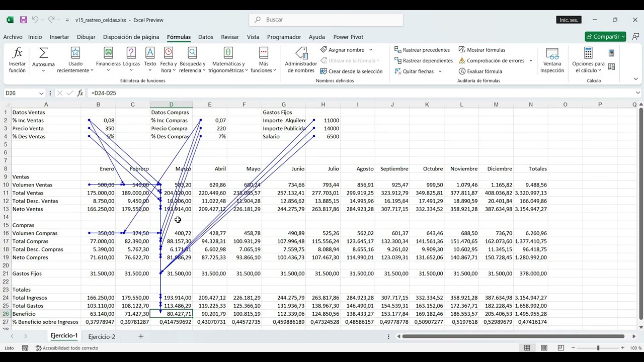Toggle Mostrar fórmulas

pos(481,50)
